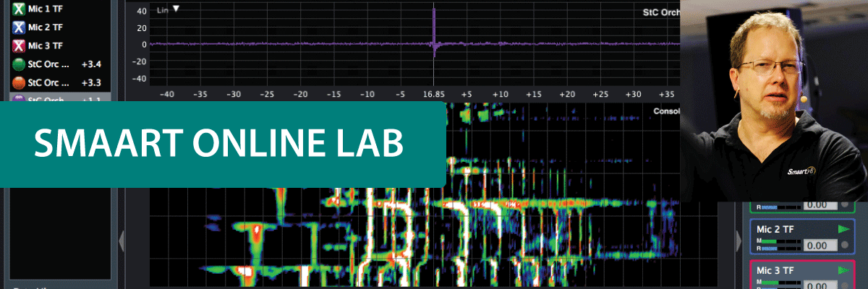Click the 0.00 delay field in the green-bordered panel
This screenshot has width=868, height=289.
coord(821,204)
